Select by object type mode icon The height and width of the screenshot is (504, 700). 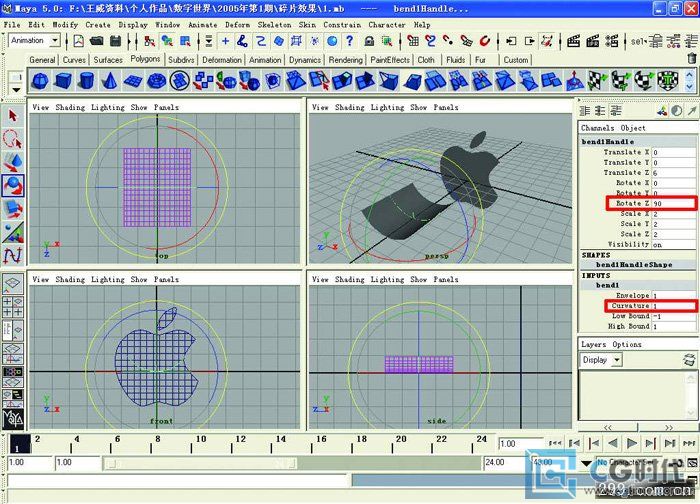tap(167, 41)
